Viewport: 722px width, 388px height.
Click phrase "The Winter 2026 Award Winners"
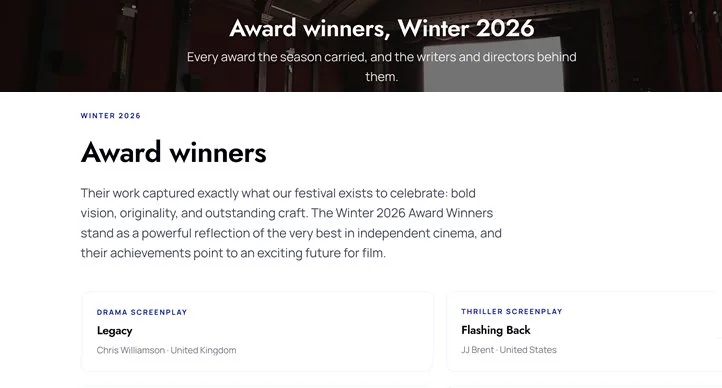point(402,213)
